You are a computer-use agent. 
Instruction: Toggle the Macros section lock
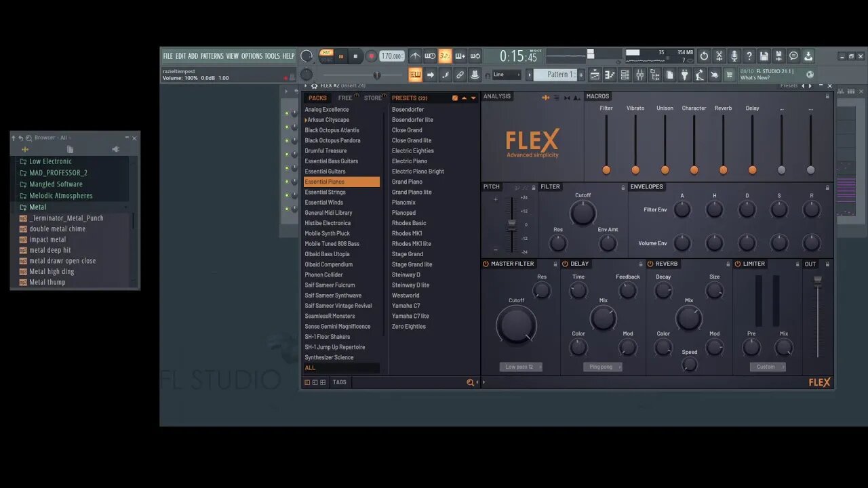point(827,96)
